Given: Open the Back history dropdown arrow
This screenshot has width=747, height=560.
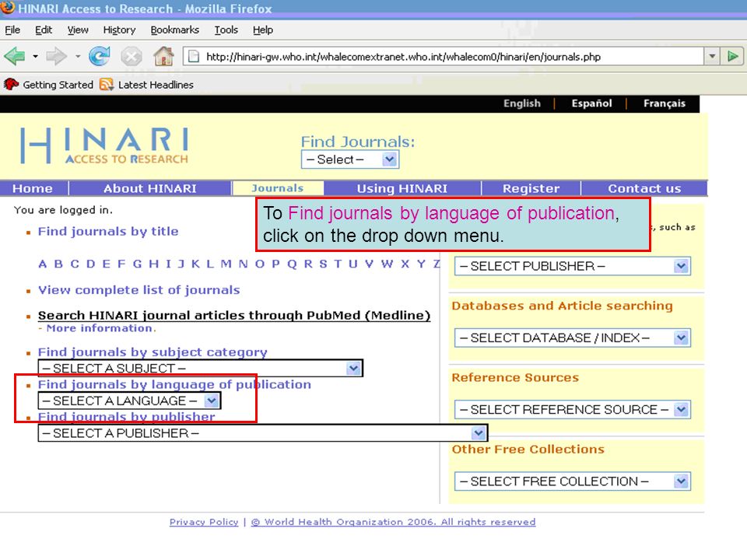Looking at the screenshot, I should 35,57.
